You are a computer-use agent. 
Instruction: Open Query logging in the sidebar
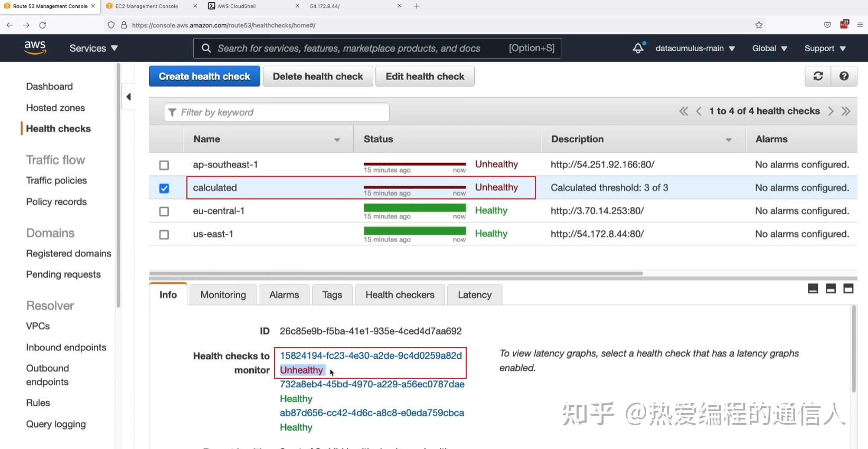pos(56,424)
